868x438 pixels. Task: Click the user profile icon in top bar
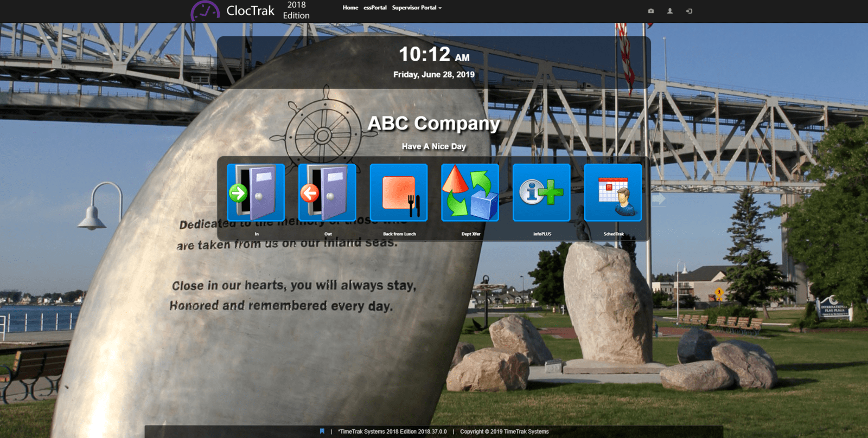click(x=670, y=11)
